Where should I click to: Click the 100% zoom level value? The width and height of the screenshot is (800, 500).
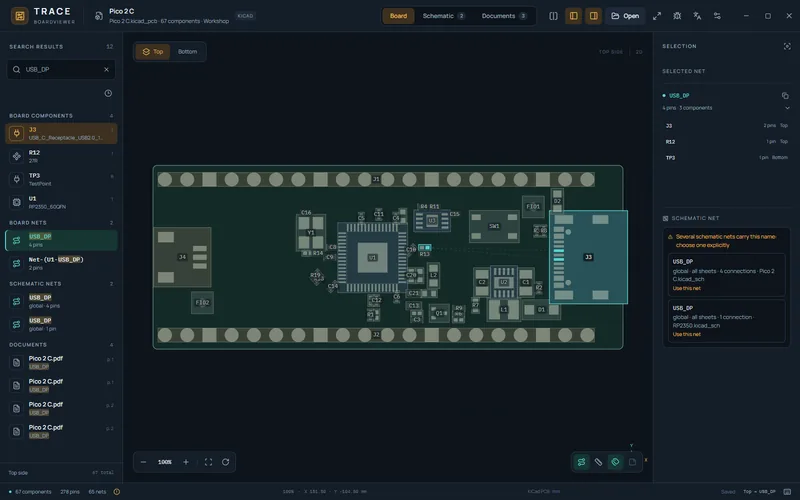click(164, 462)
